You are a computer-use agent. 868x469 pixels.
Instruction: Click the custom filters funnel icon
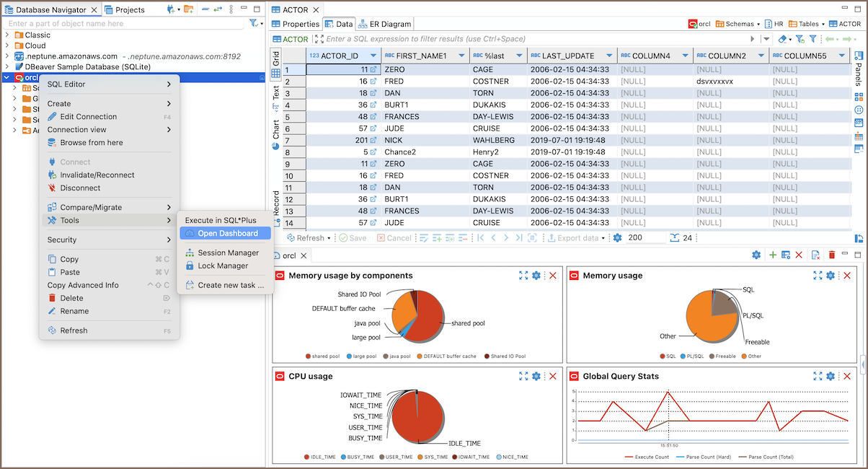(812, 39)
